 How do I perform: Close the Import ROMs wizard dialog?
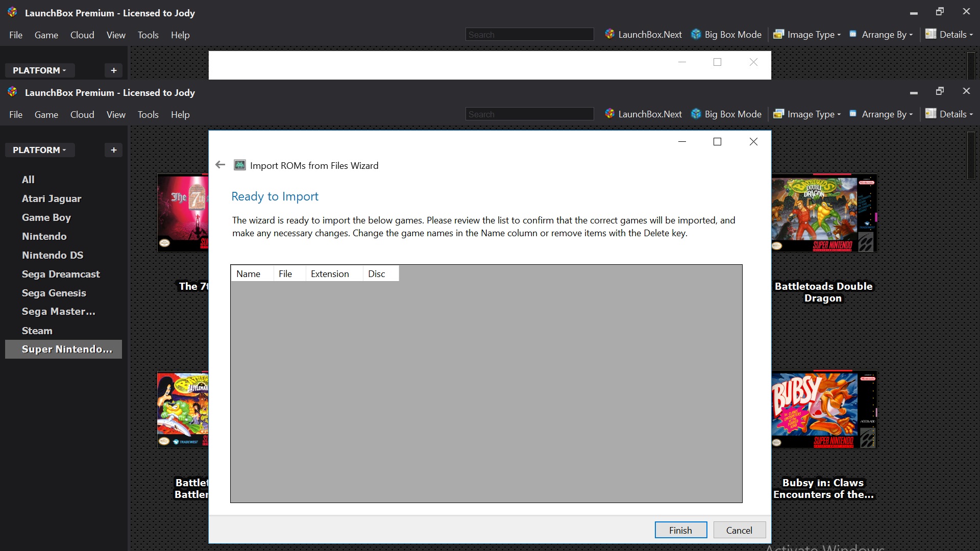pos(753,142)
